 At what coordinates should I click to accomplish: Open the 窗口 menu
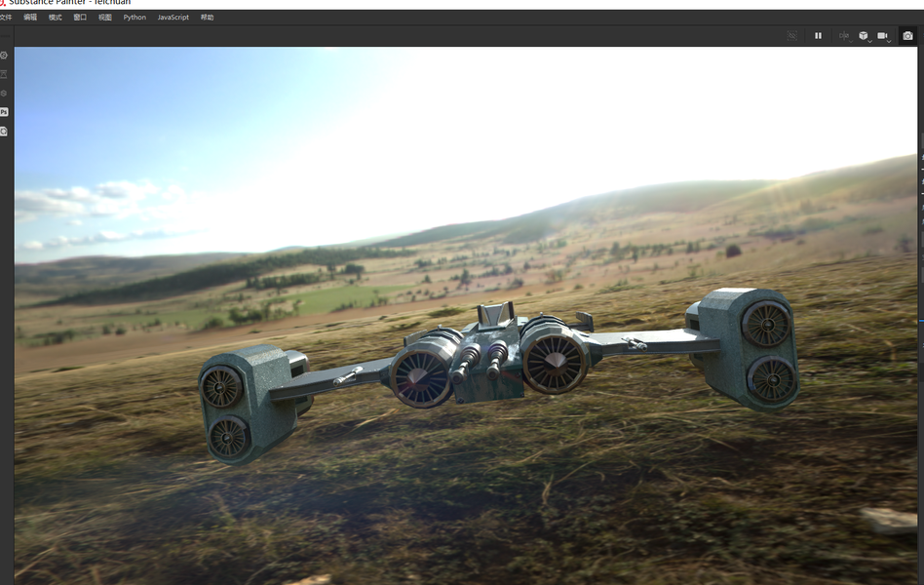(x=80, y=18)
